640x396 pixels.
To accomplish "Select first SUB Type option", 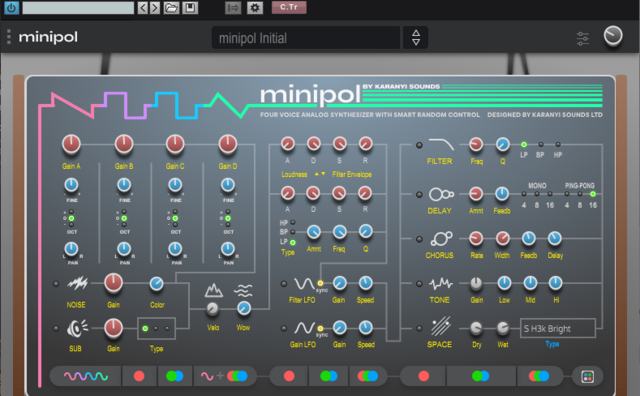I will (x=145, y=328).
